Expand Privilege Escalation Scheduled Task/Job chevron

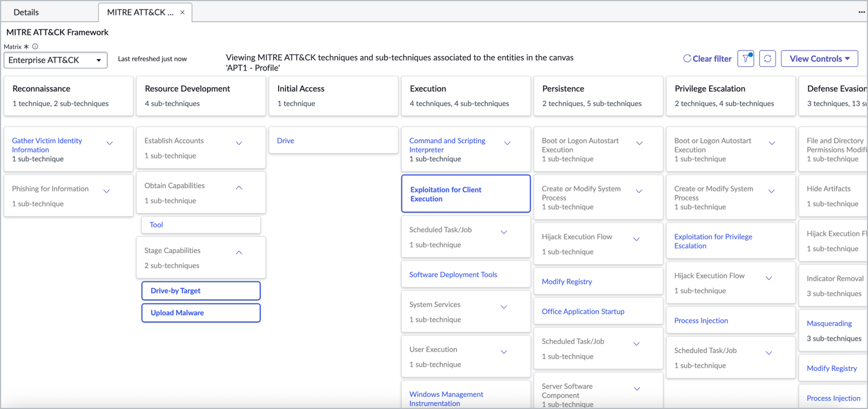click(769, 353)
